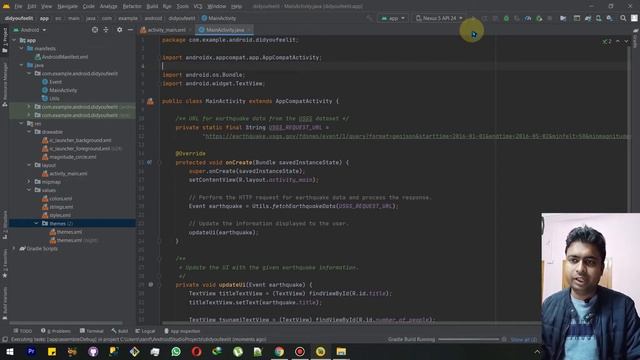The width and height of the screenshot is (640, 360).
Task: Open Google Chrome from the taskbar
Action: click(x=279, y=351)
